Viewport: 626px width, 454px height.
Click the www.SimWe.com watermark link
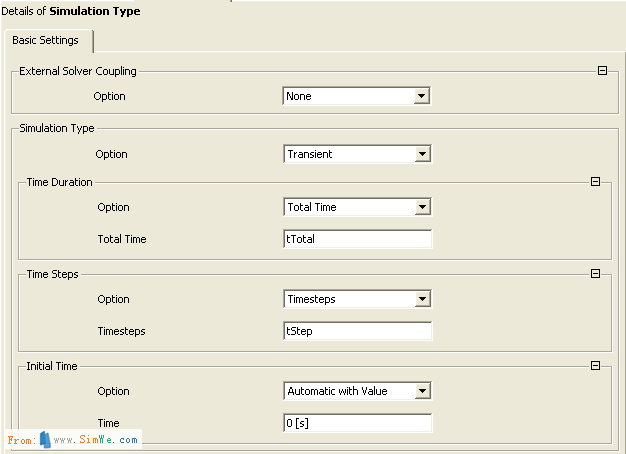pos(96,439)
